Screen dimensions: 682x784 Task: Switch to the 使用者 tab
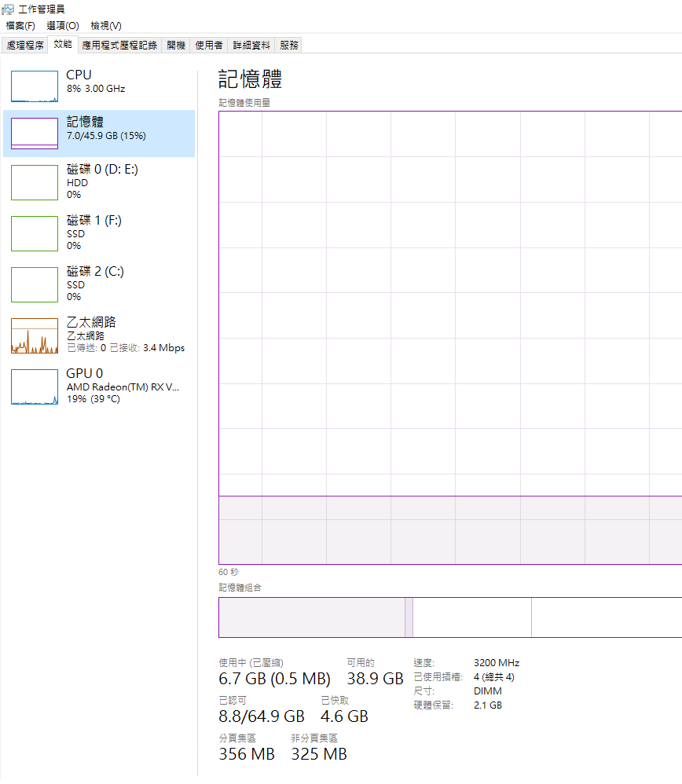pyautogui.click(x=208, y=45)
